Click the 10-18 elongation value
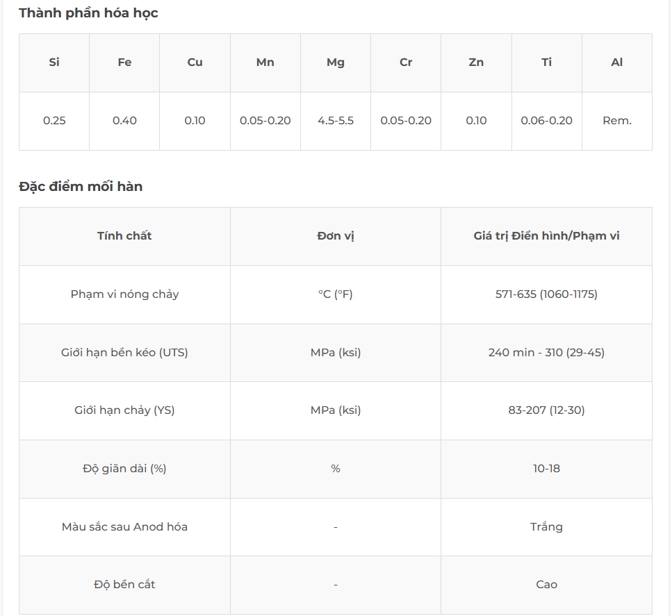Viewport: 672px width, 616px height. (546, 469)
